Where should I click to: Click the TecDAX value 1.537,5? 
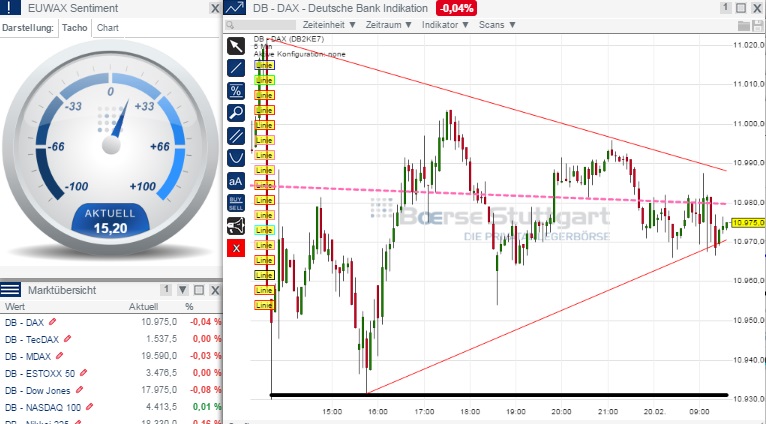click(161, 339)
